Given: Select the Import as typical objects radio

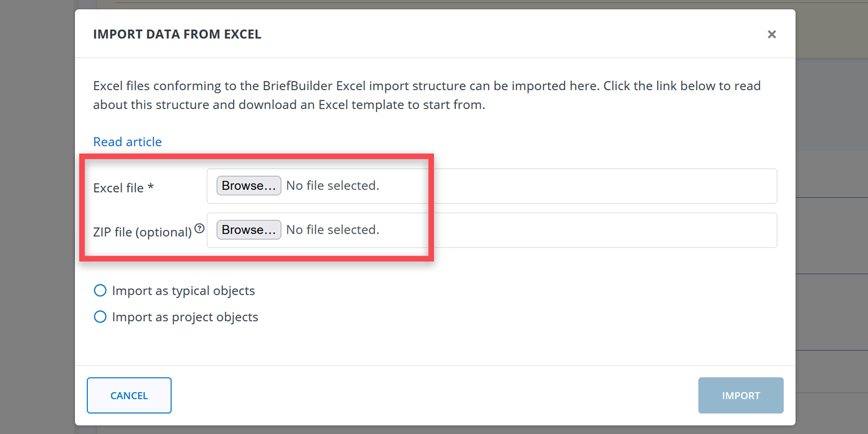Looking at the screenshot, I should [100, 291].
